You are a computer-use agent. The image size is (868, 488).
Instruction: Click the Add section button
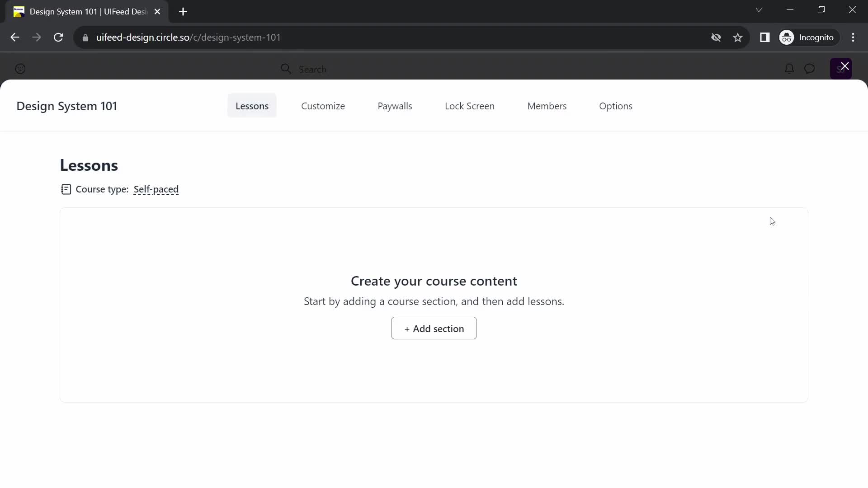tap(434, 328)
